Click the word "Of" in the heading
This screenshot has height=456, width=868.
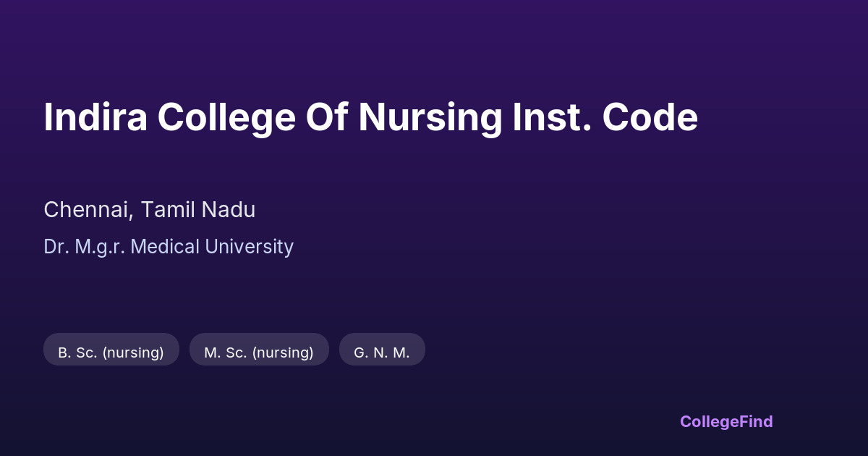point(327,117)
